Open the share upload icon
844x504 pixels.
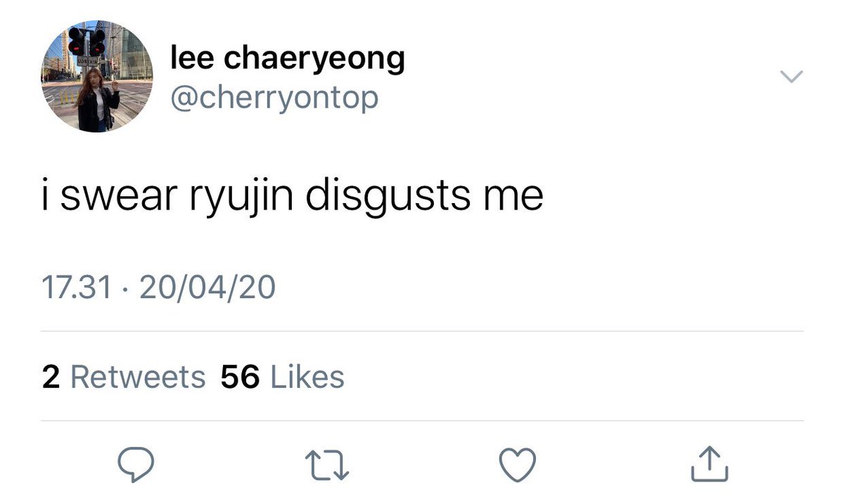[710, 463]
